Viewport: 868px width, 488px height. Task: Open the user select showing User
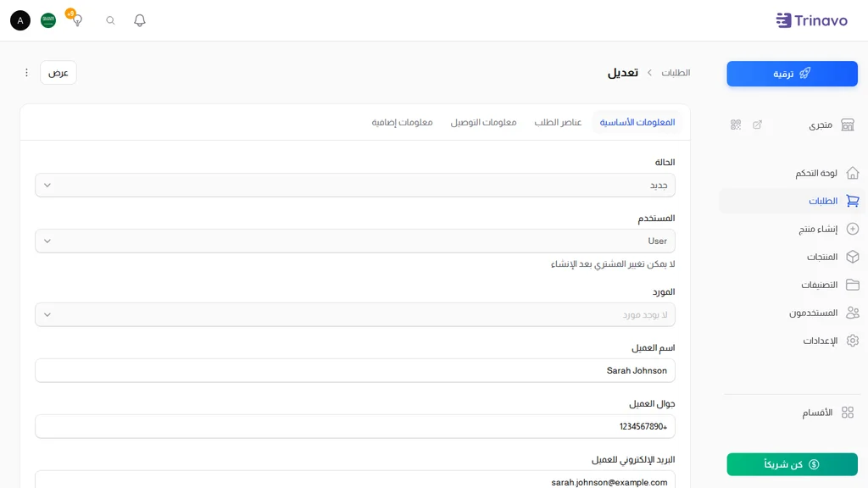(x=355, y=241)
